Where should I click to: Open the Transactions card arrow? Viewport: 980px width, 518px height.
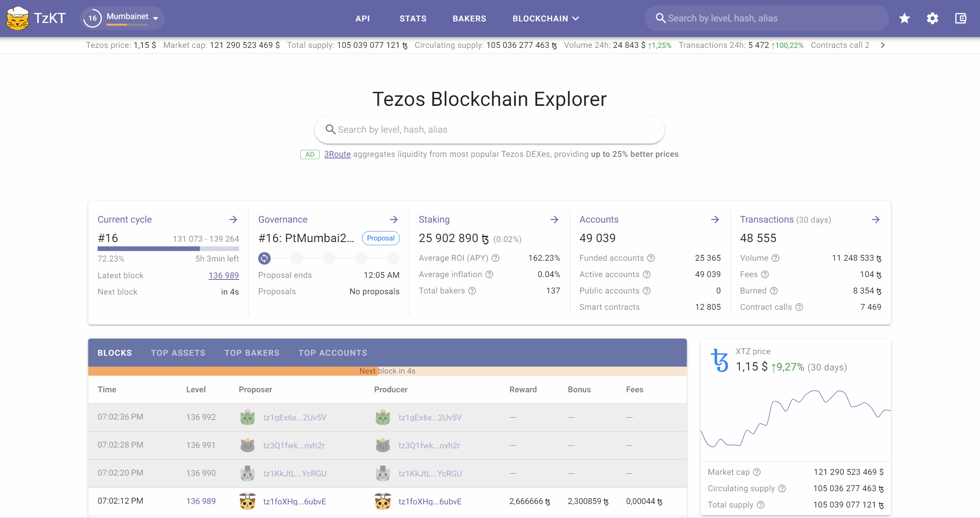(876, 219)
